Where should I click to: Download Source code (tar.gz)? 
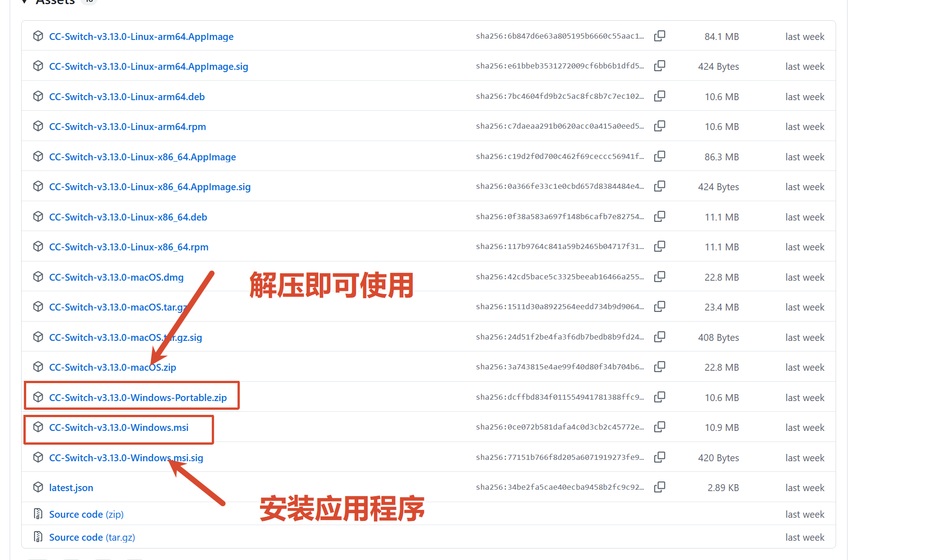[92, 537]
